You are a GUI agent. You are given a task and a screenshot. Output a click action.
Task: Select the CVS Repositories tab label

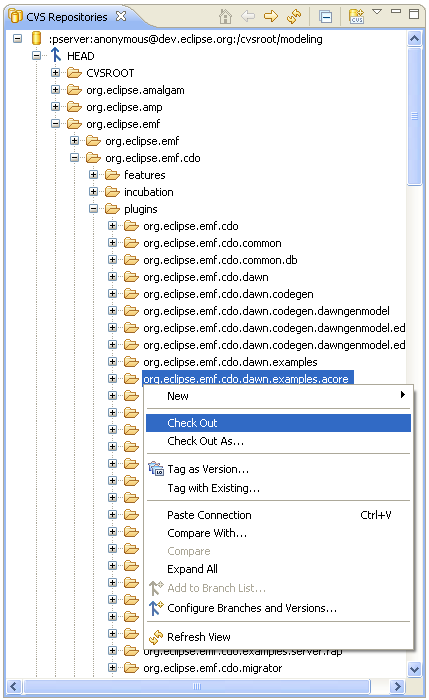tap(67, 17)
